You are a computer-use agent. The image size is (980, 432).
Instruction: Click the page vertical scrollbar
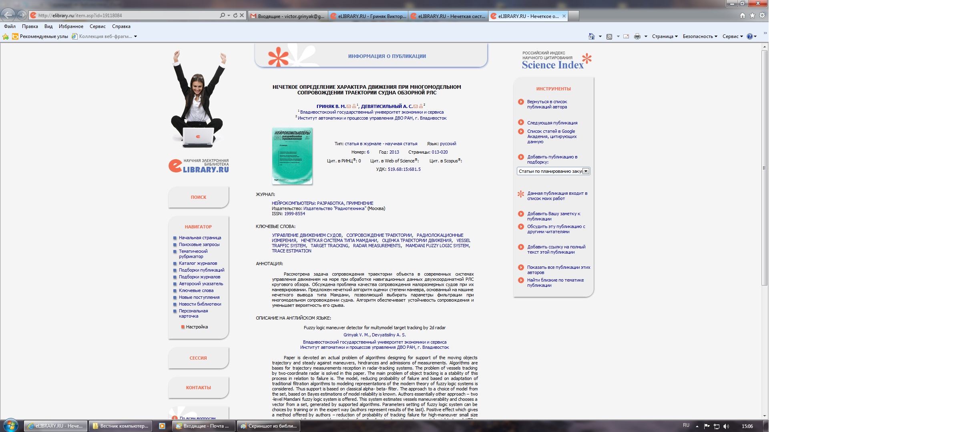(764, 168)
